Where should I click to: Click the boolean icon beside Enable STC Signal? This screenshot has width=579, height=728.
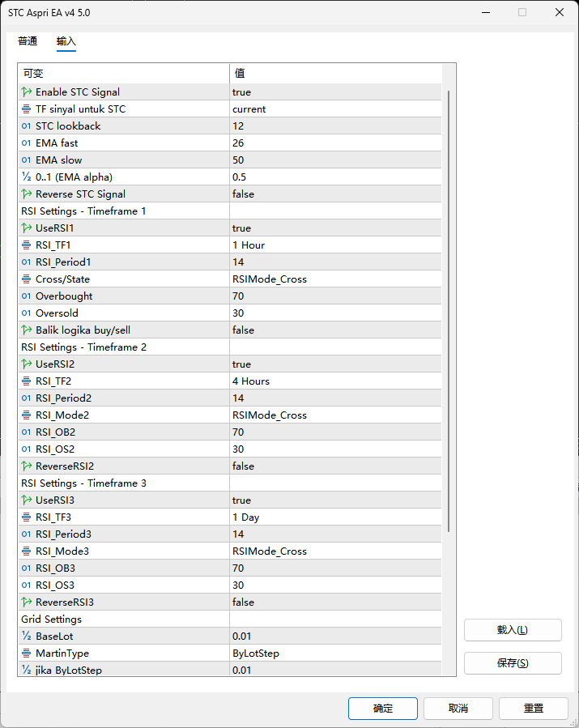pyautogui.click(x=27, y=92)
